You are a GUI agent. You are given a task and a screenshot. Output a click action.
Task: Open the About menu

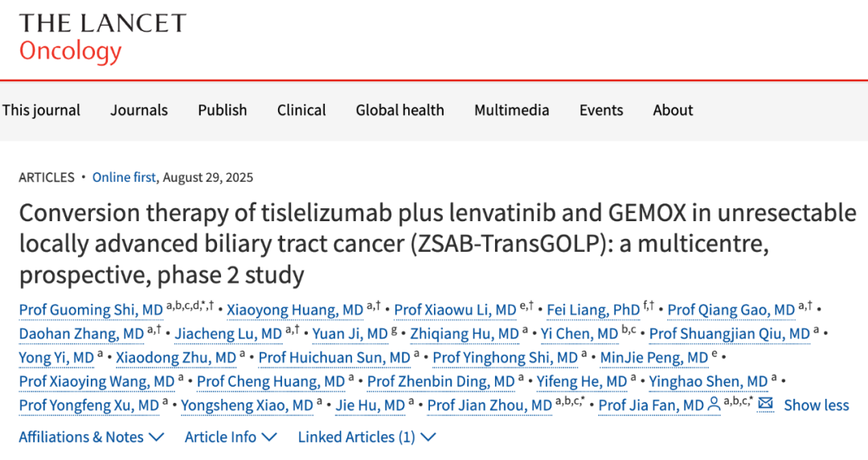click(673, 109)
